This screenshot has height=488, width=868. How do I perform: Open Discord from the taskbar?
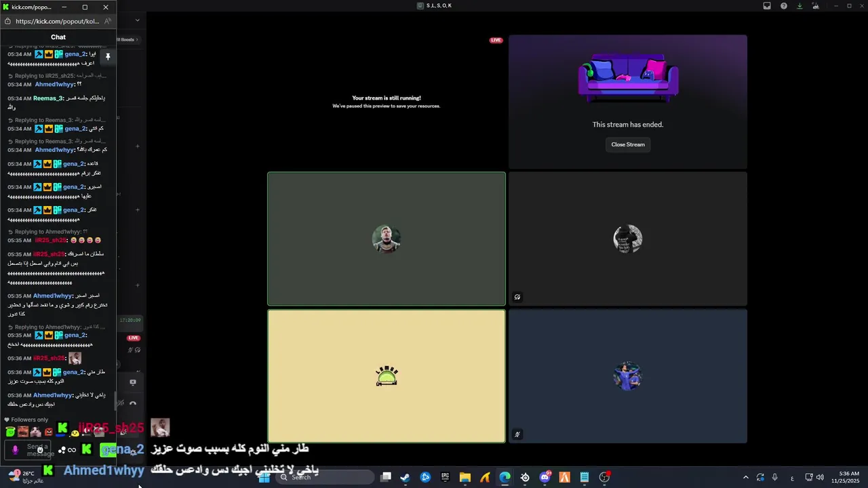pos(545,477)
